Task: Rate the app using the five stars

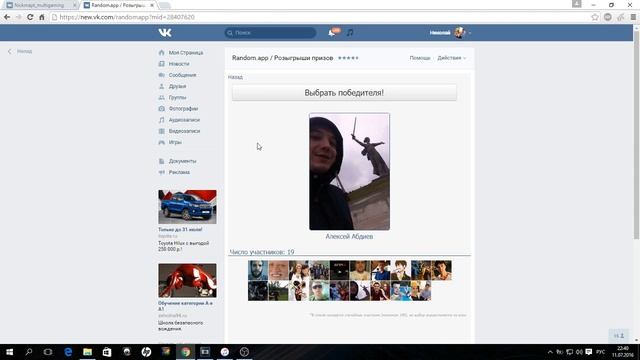Action: (x=348, y=58)
